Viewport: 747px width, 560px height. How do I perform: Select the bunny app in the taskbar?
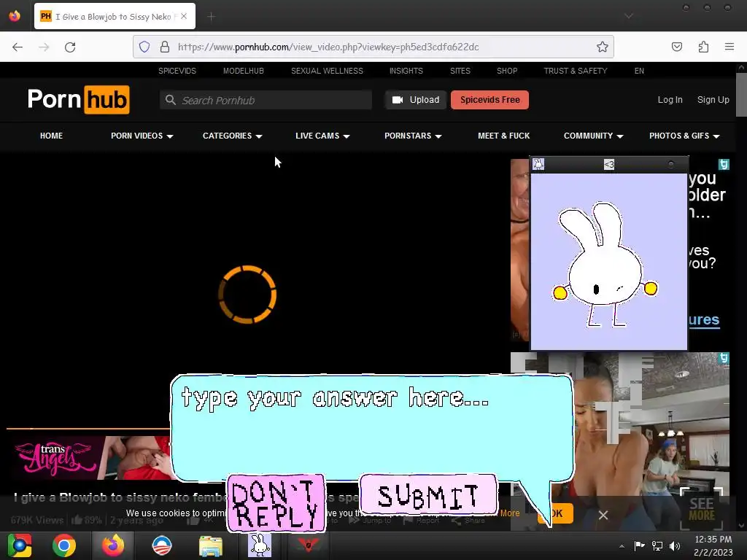point(260,545)
